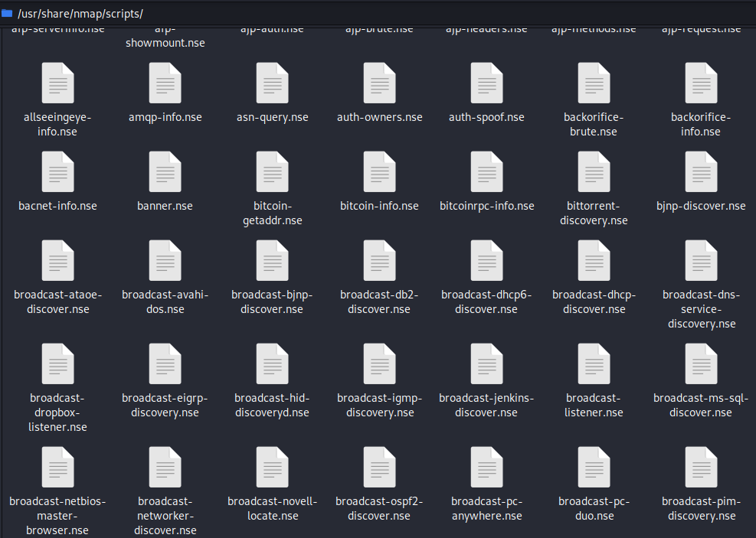Click the bacnet-info.nse file icon

click(x=58, y=171)
